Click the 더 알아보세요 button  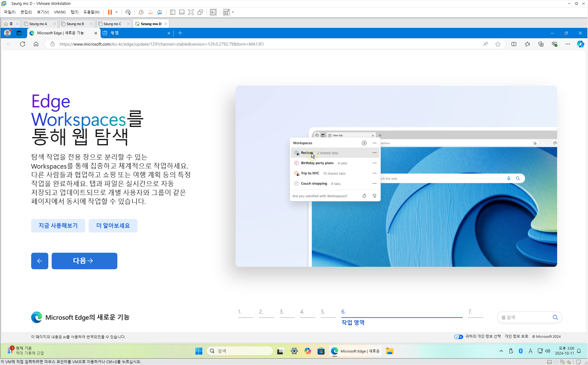pyautogui.click(x=113, y=225)
